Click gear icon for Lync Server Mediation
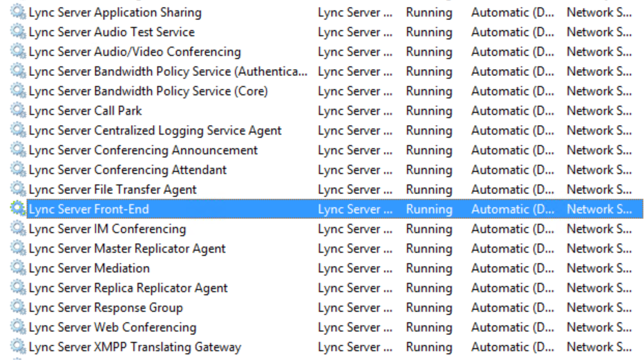 pyautogui.click(x=18, y=268)
